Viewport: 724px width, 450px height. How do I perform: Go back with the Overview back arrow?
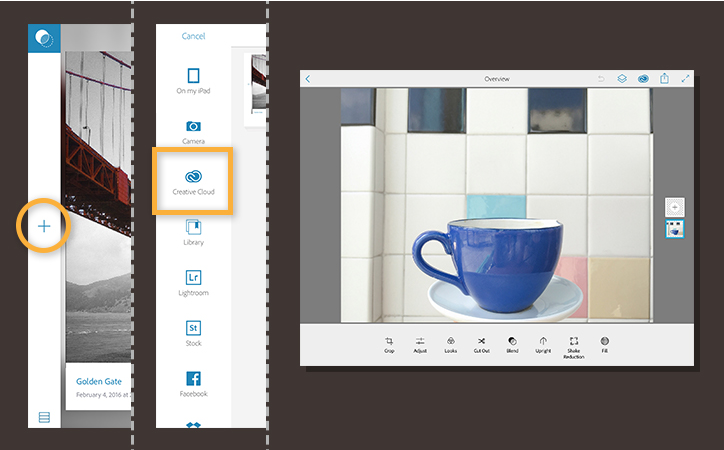coord(308,79)
